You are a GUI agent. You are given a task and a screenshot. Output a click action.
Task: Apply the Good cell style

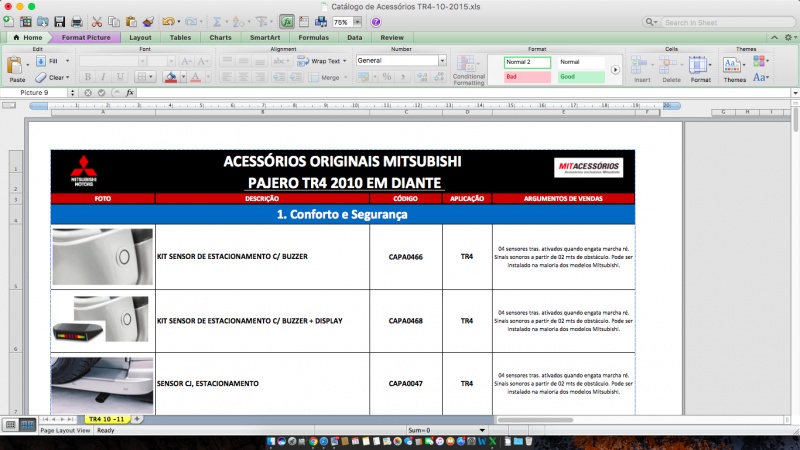(x=581, y=77)
